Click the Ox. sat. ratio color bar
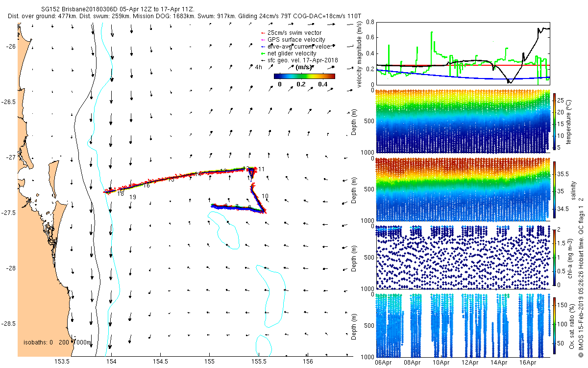Viewport: 588px width, 368px height. (x=555, y=325)
